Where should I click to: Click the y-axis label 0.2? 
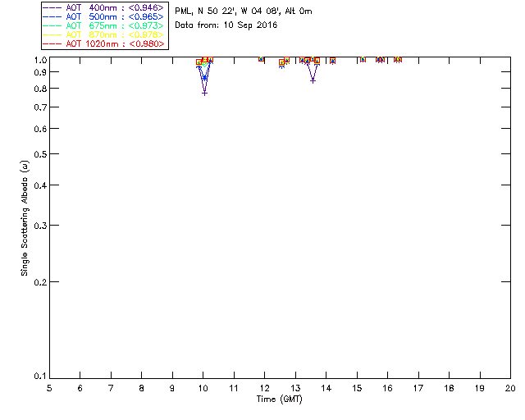pyautogui.click(x=40, y=282)
